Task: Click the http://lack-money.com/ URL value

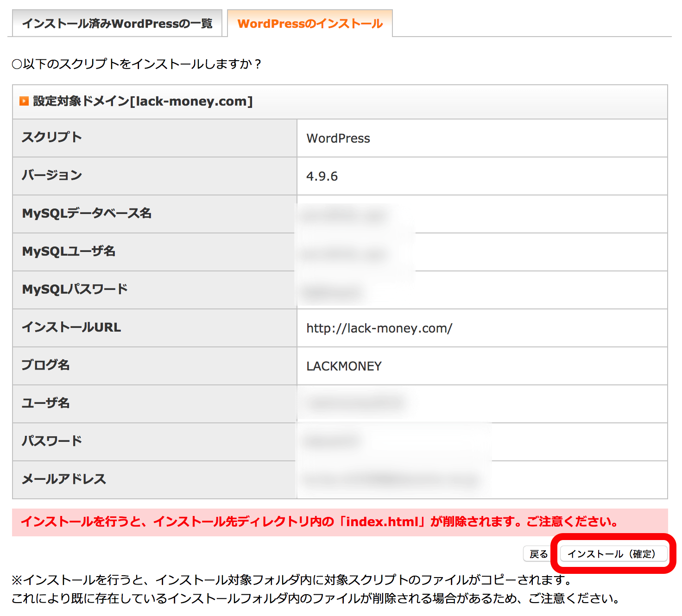Action: tap(379, 328)
